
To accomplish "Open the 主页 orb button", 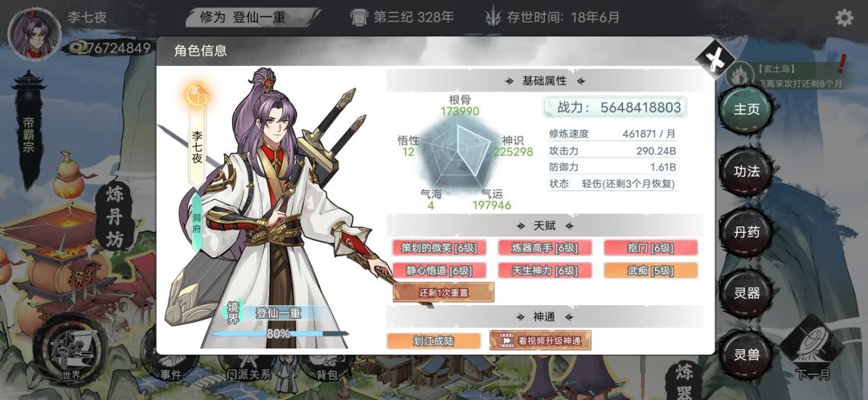I will (746, 109).
